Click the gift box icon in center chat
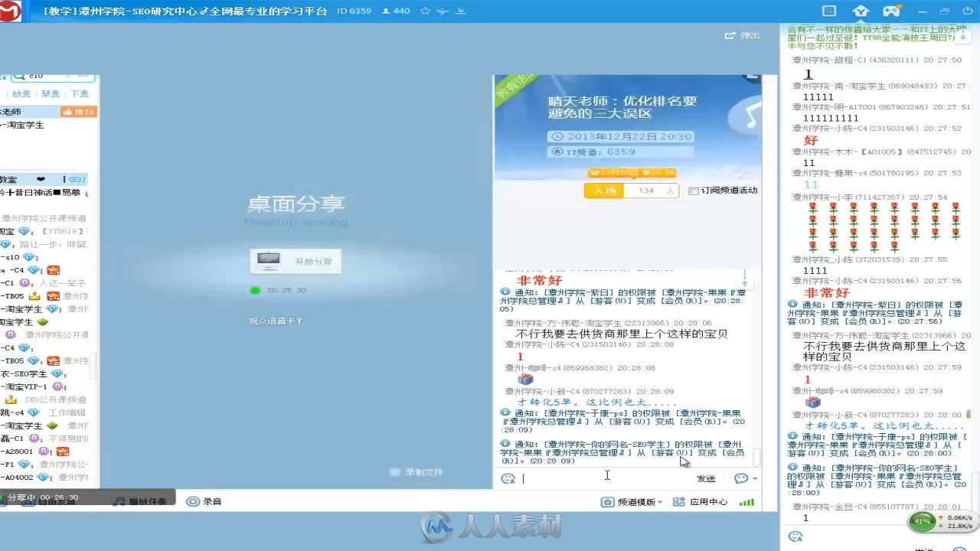 point(525,380)
